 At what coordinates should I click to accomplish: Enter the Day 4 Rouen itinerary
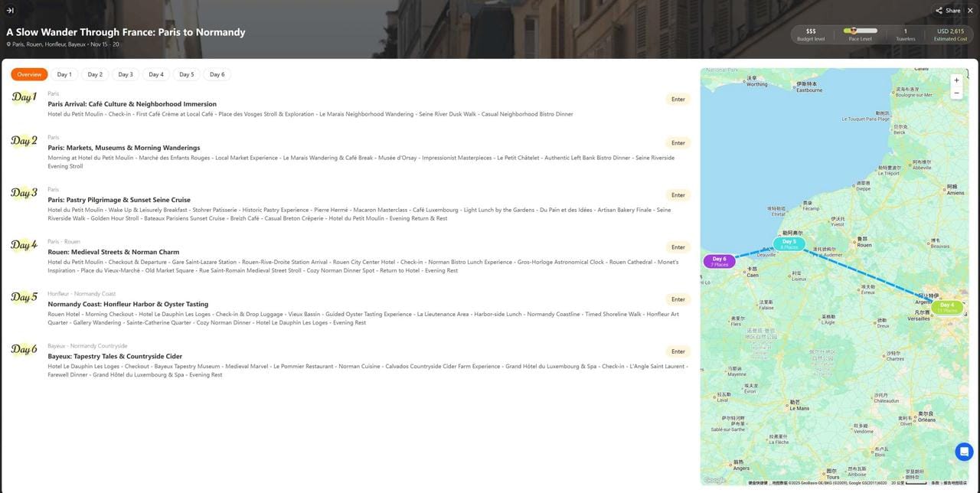click(x=678, y=247)
